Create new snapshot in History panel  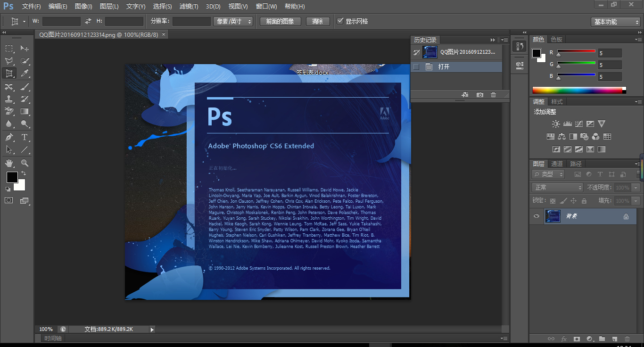pyautogui.click(x=479, y=95)
